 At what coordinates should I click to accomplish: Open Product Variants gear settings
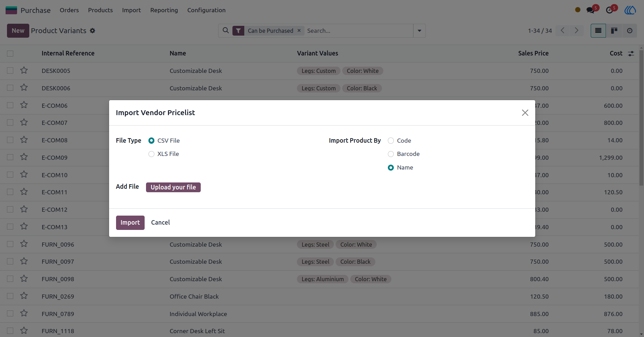click(92, 31)
